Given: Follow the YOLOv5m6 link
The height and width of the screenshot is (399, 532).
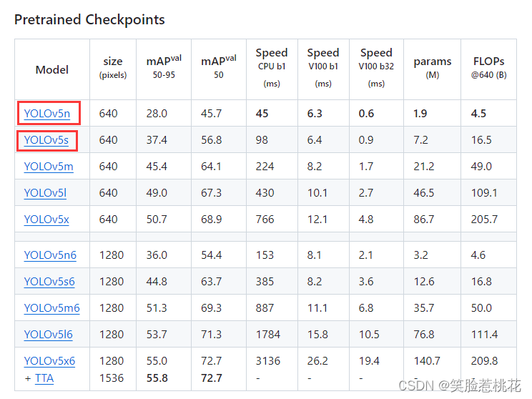Looking at the screenshot, I should click(x=51, y=307).
